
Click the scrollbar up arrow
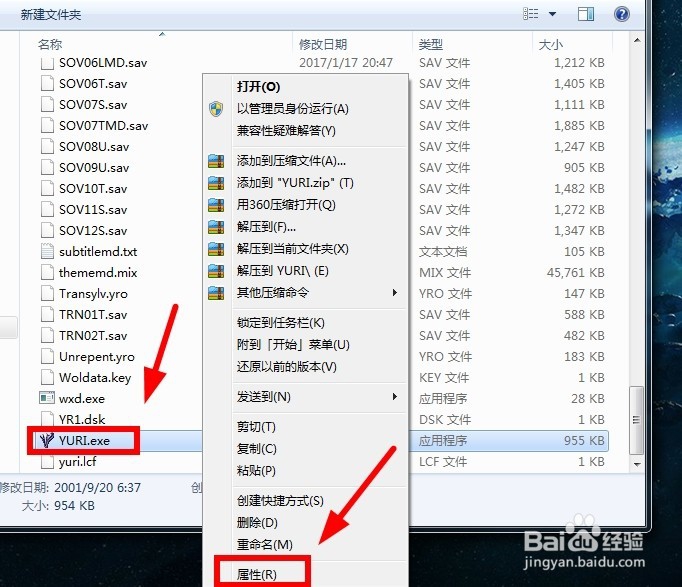637,40
